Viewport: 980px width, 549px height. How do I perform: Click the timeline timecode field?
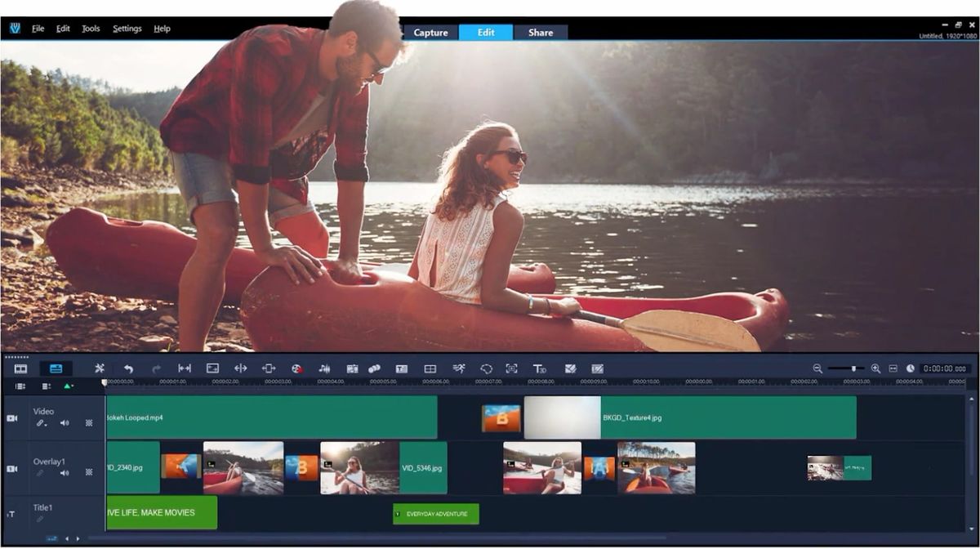coord(945,369)
